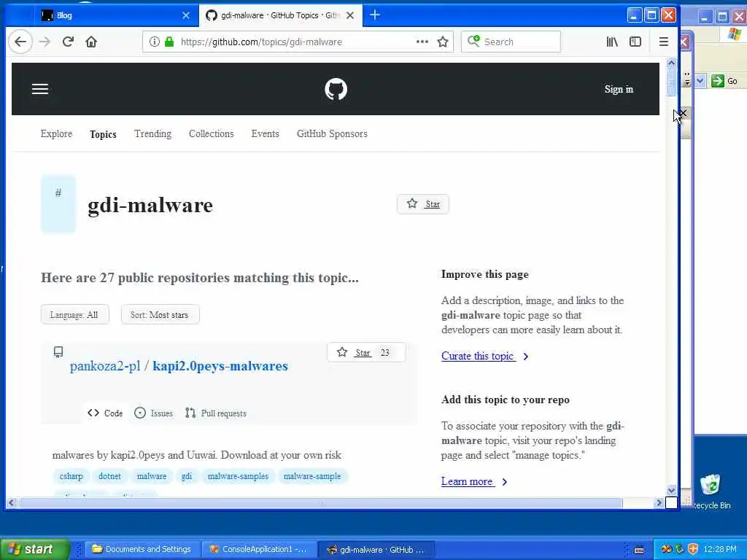
Task: Click the gdi topic tag
Action: click(187, 476)
